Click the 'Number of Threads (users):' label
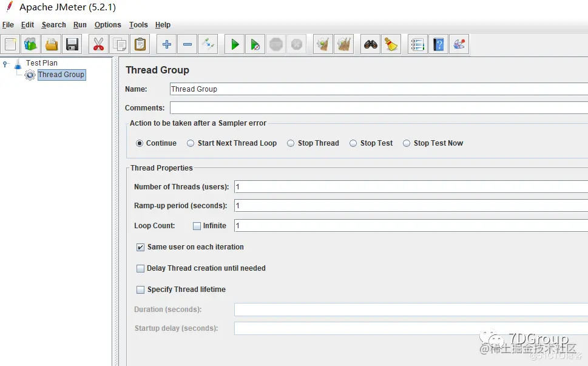The image size is (588, 366). pos(181,187)
